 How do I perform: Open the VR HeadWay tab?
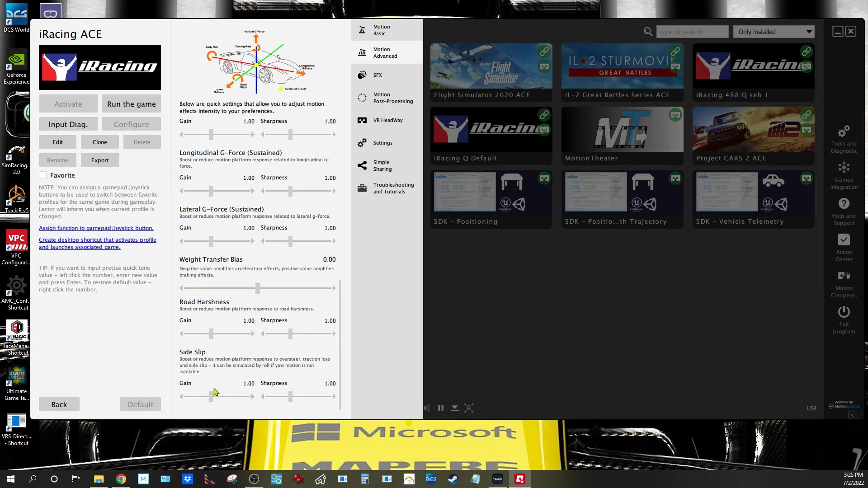tap(387, 120)
